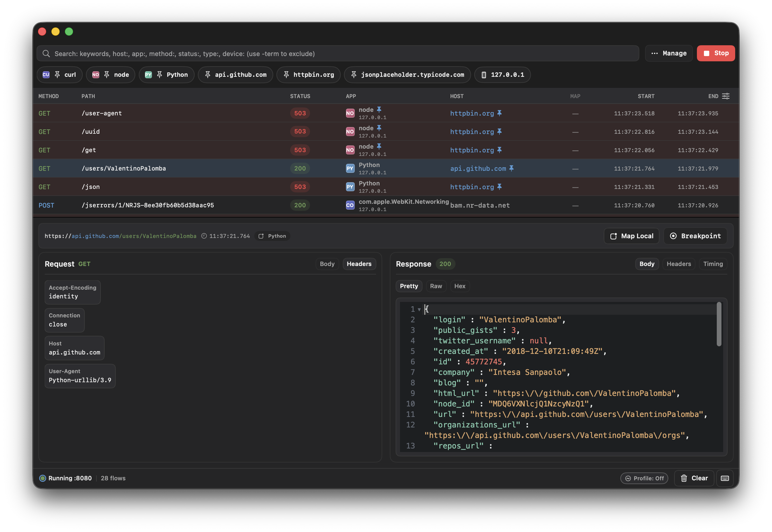Click the clock icon beside 11:37:21.764
Image resolution: width=772 pixels, height=532 pixels.
coord(204,236)
